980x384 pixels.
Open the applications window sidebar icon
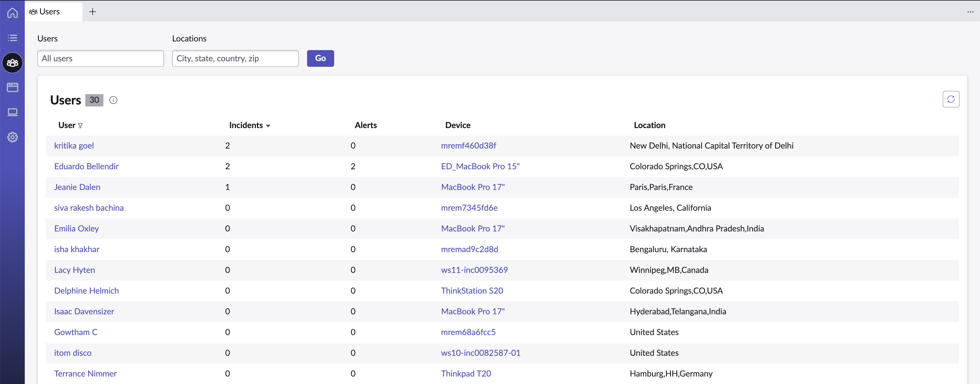(13, 88)
